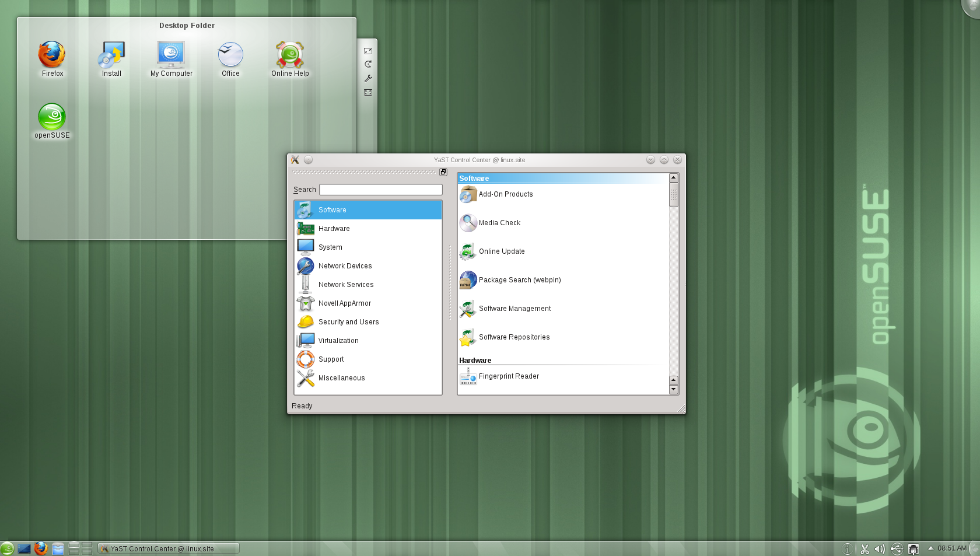Open Fingerprint Reader module
The height and width of the screenshot is (556, 980).
click(508, 376)
